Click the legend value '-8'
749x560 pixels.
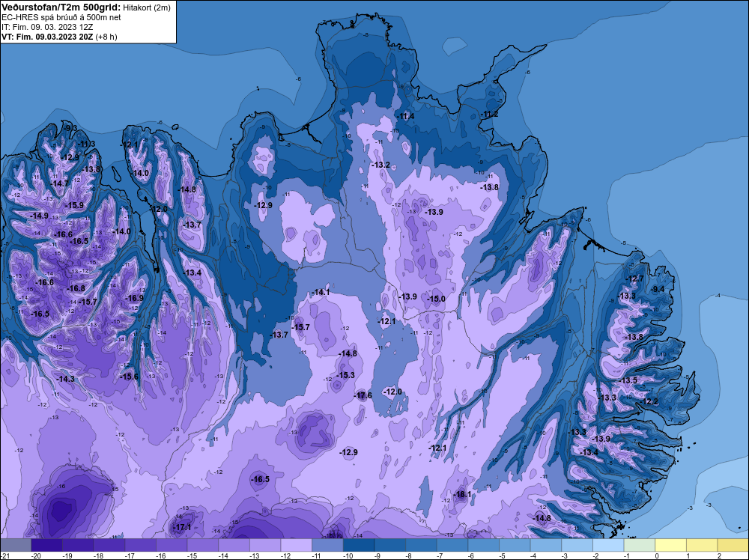pos(408,556)
